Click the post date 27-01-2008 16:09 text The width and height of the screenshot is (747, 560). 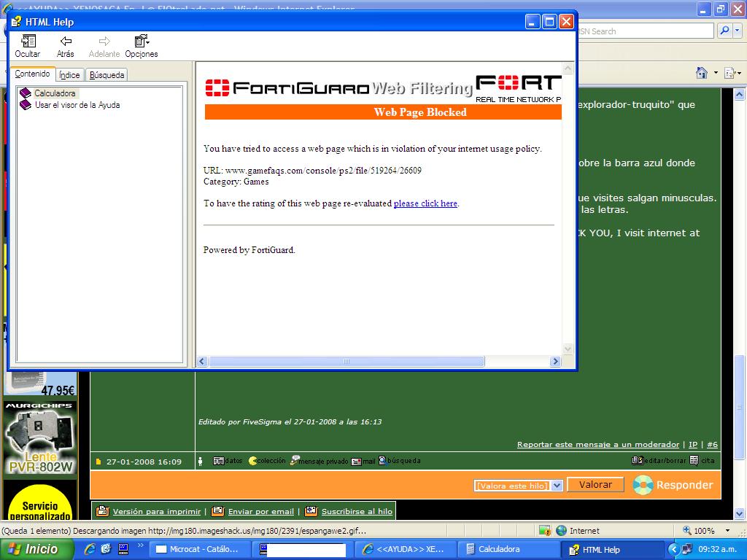[x=144, y=462]
